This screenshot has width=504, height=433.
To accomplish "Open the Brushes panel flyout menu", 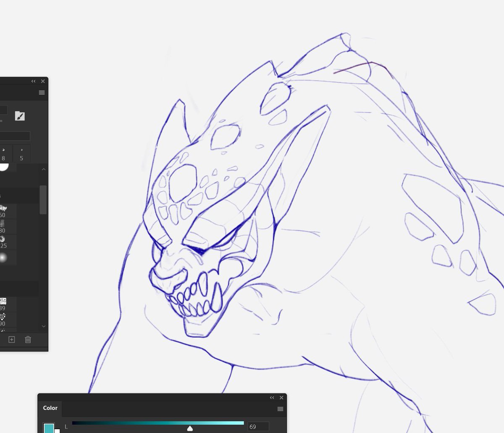I will coord(42,92).
